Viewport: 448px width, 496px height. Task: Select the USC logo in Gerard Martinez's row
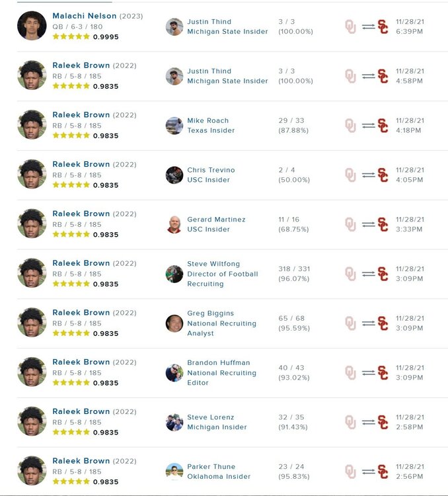(383, 224)
